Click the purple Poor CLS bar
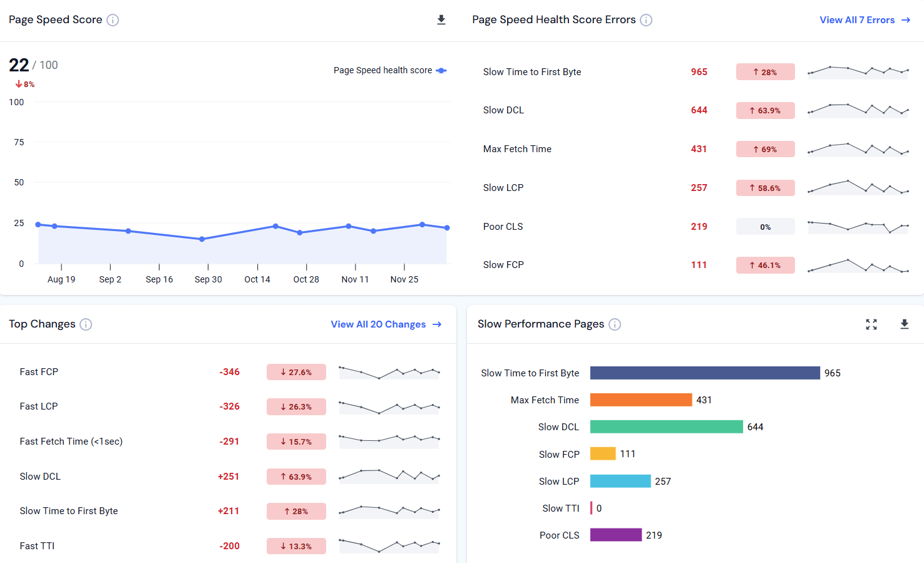Image resolution: width=924 pixels, height=563 pixels. [616, 535]
